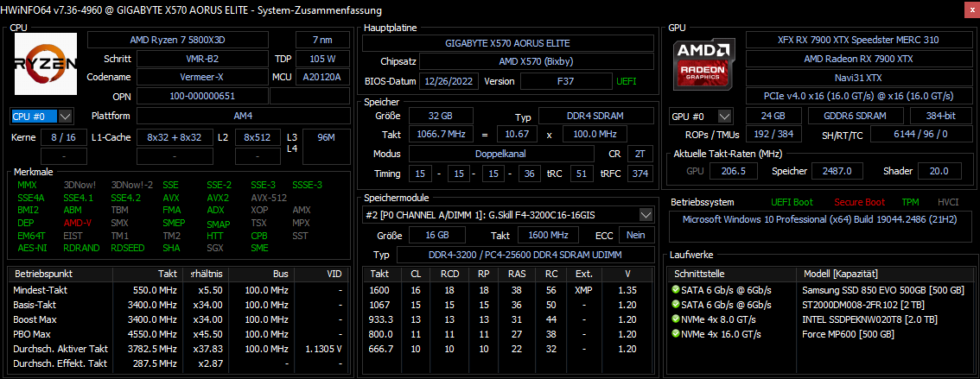Click the AMD Radeon Graphics logo
This screenshot has height=379, width=980.
703,64
